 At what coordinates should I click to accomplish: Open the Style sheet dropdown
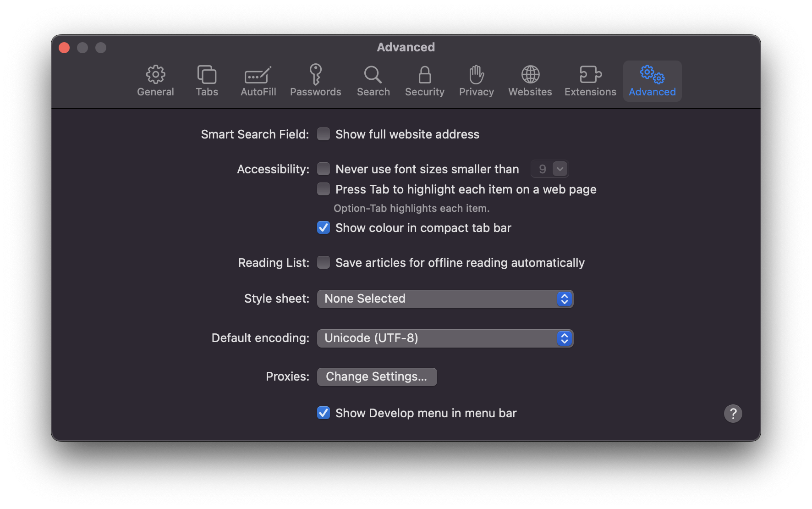(444, 299)
